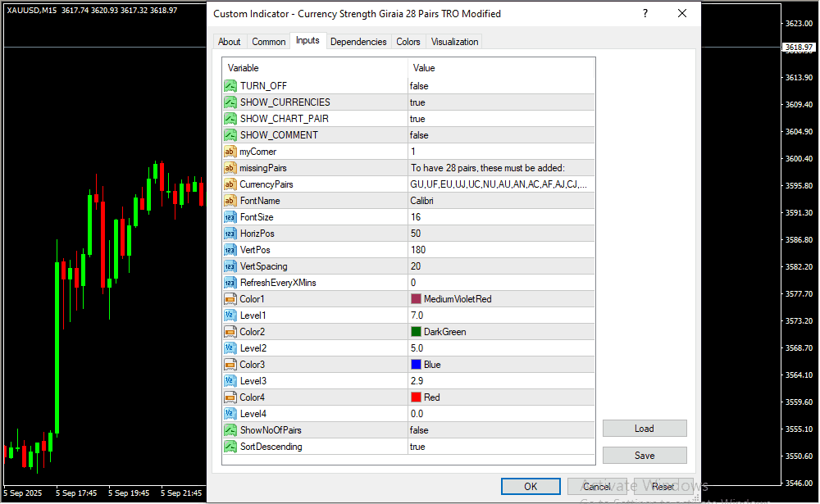Click the Level1 double type icon
820x504 pixels.
pyautogui.click(x=230, y=316)
